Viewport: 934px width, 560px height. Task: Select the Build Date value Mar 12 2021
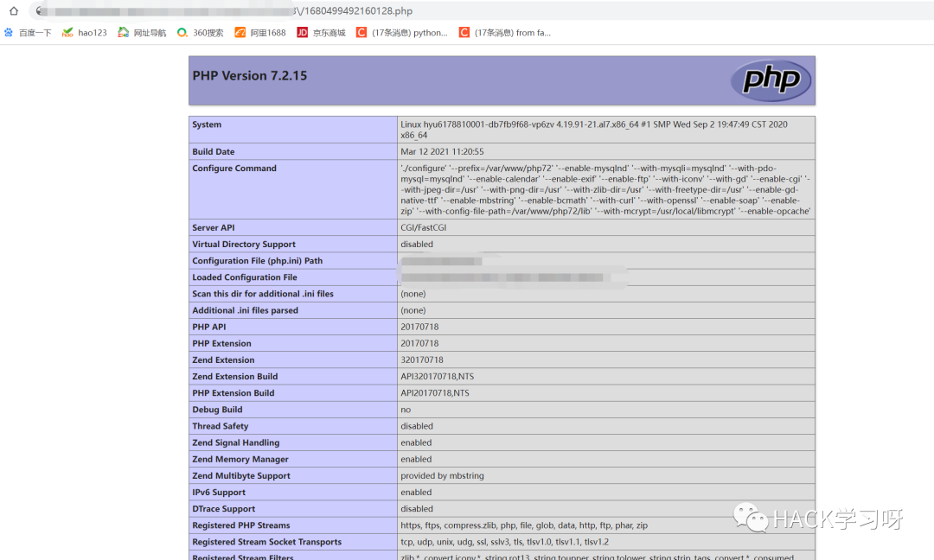pos(442,152)
